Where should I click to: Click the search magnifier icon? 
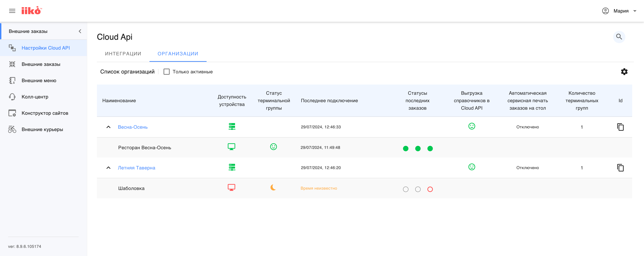[619, 37]
